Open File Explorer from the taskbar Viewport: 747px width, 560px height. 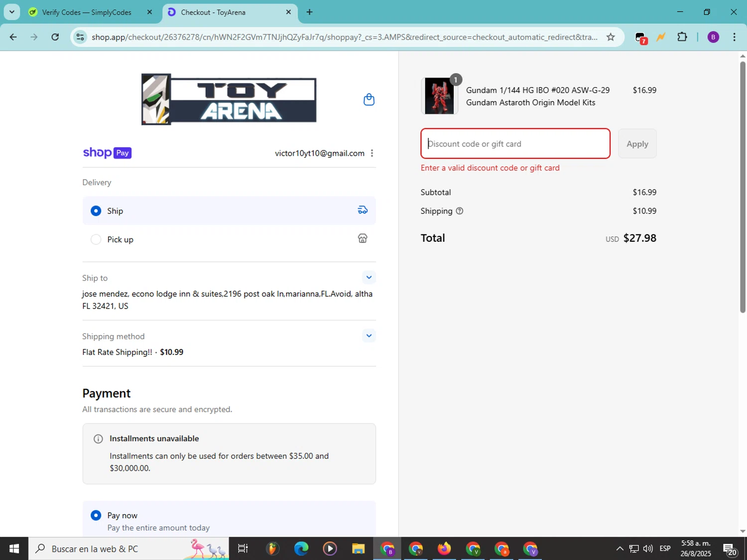(358, 549)
